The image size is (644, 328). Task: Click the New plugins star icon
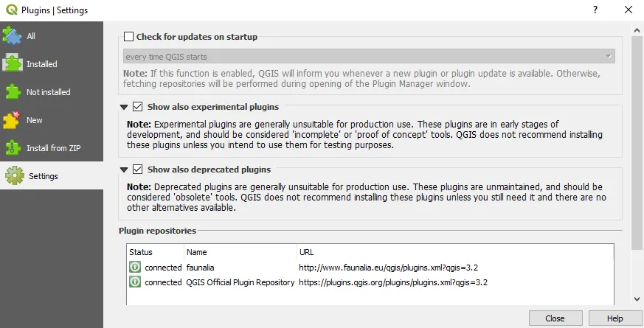pos(13,119)
